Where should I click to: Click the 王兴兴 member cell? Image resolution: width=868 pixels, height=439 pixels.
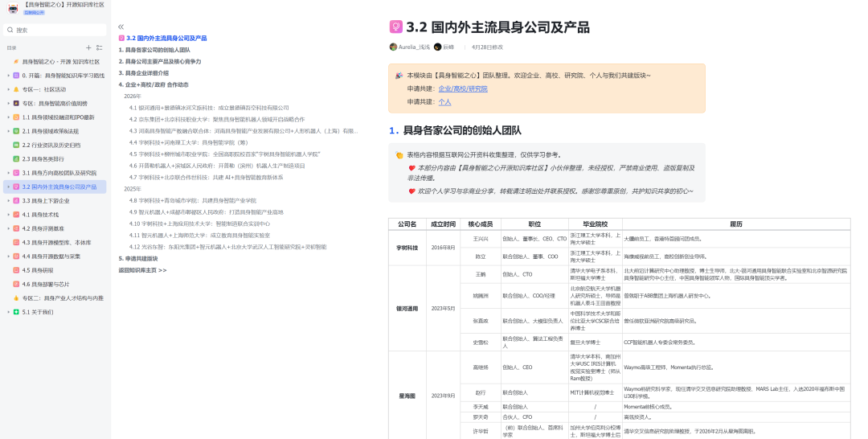pyautogui.click(x=481, y=239)
